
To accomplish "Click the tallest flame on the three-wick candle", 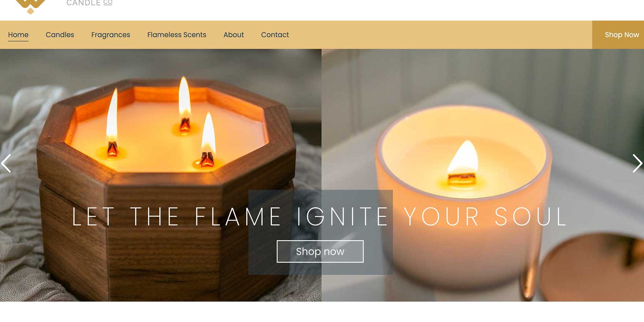I will point(185,97).
